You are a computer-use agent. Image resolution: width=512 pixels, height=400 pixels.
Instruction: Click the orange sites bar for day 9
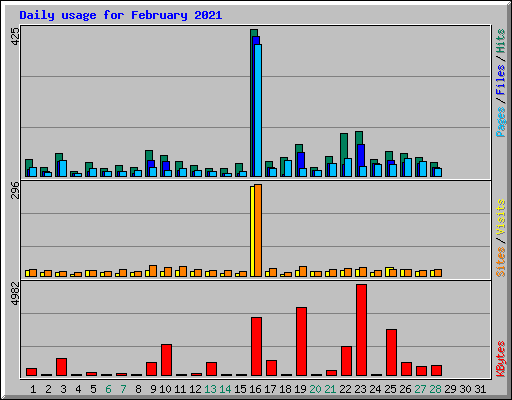pos(153,271)
